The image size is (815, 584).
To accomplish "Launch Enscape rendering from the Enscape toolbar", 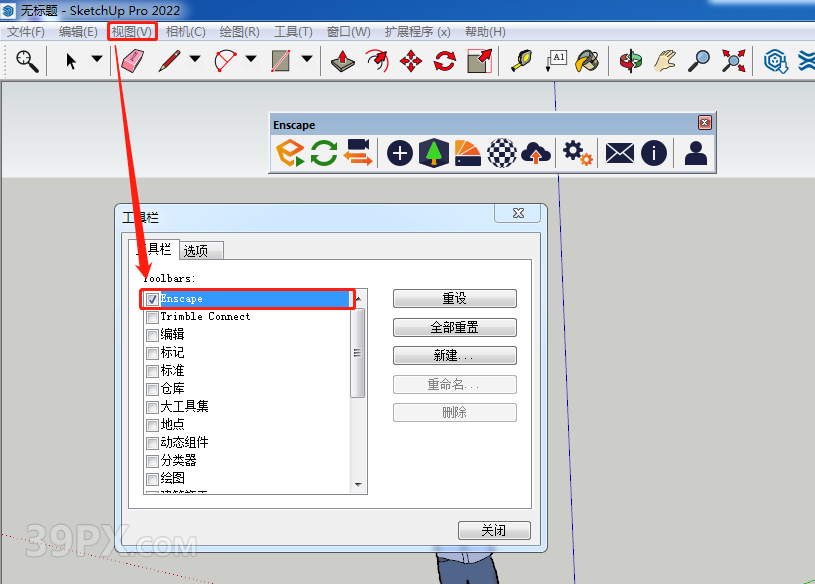I will pyautogui.click(x=289, y=152).
